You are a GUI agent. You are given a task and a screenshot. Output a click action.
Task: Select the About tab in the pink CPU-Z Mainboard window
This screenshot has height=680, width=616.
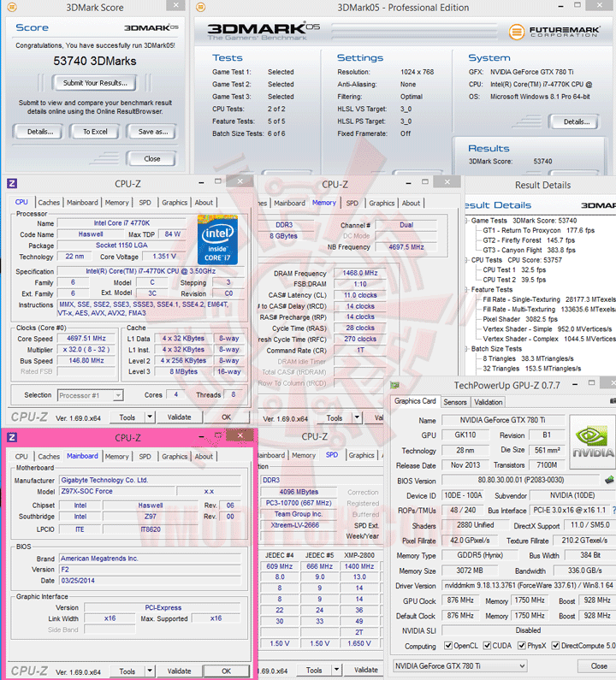pyautogui.click(x=204, y=456)
